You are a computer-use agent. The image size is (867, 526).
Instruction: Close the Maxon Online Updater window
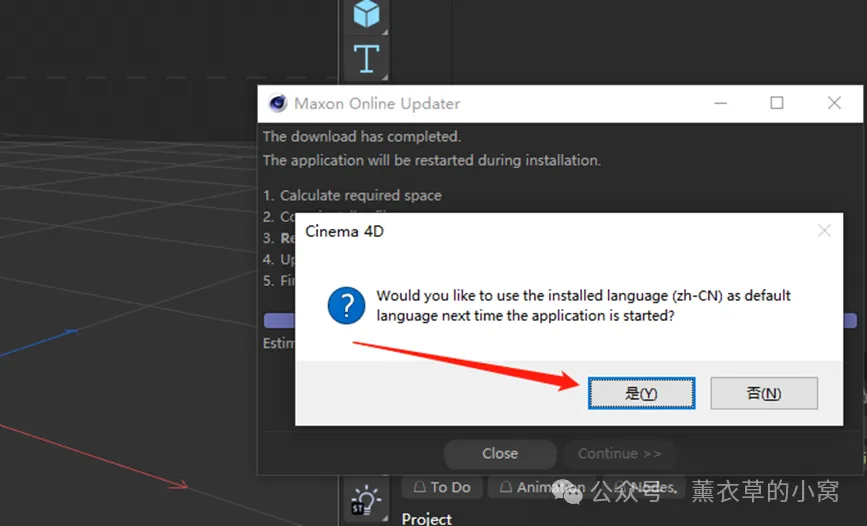834,103
